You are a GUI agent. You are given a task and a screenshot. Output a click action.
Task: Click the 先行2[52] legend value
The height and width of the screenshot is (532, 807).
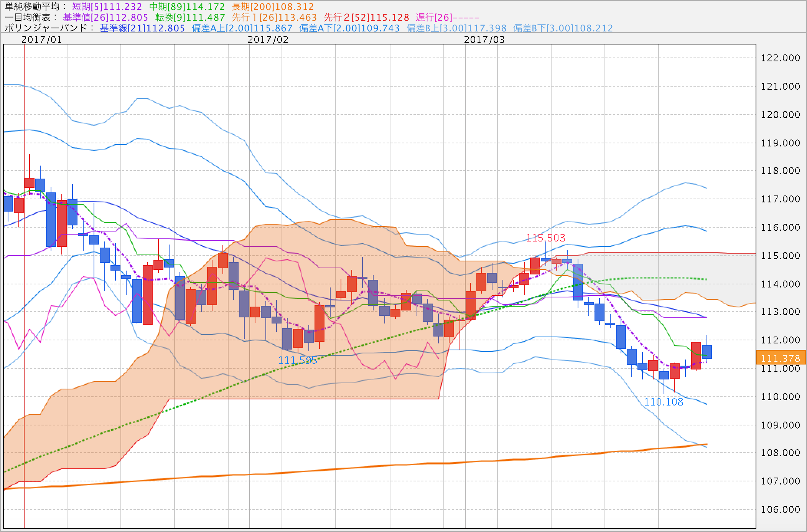click(366, 18)
